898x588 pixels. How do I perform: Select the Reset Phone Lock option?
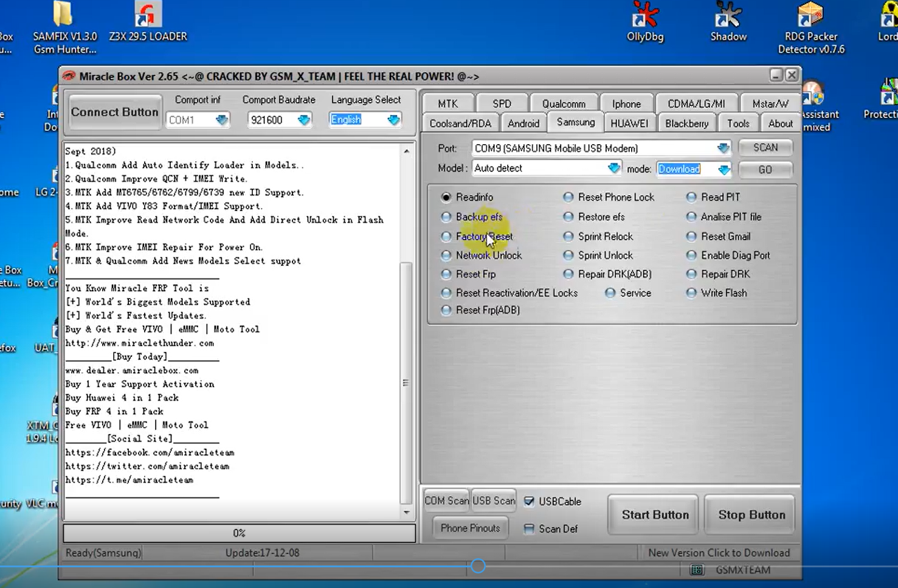click(568, 197)
